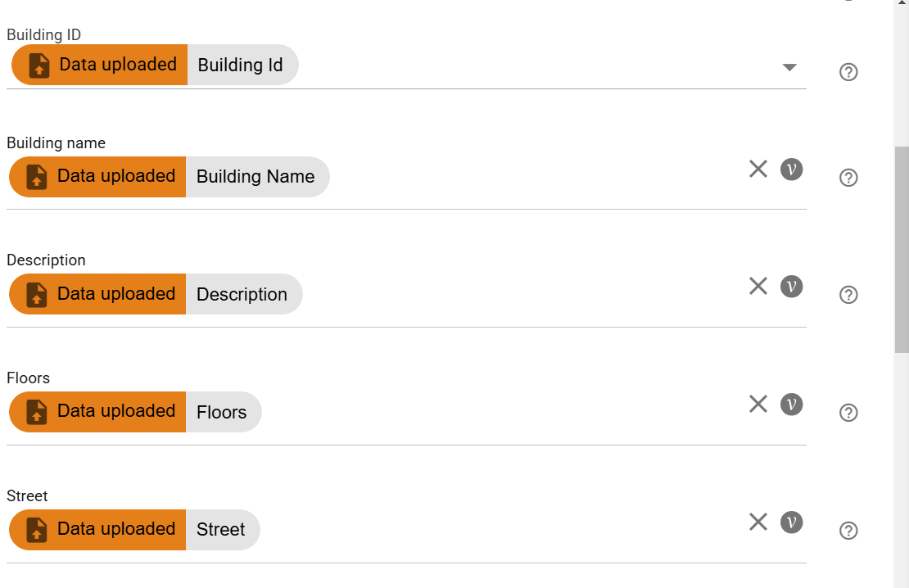Click variable icon for Description
This screenshot has width=909, height=588.
tap(791, 287)
